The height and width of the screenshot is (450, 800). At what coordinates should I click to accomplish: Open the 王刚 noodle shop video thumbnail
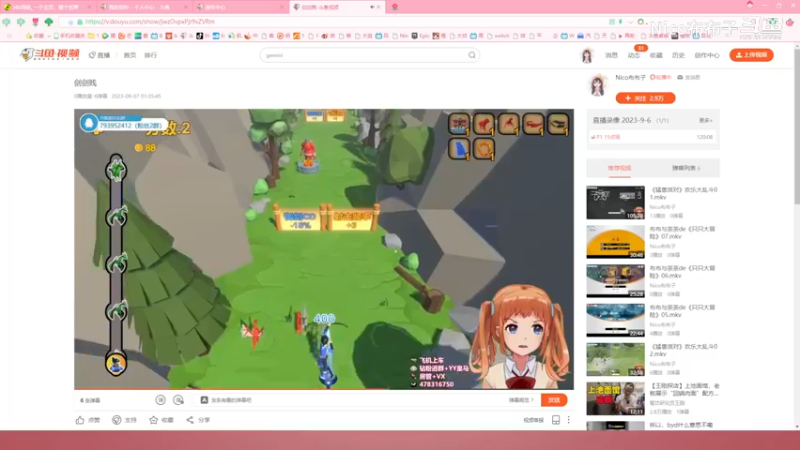pyautogui.click(x=615, y=398)
